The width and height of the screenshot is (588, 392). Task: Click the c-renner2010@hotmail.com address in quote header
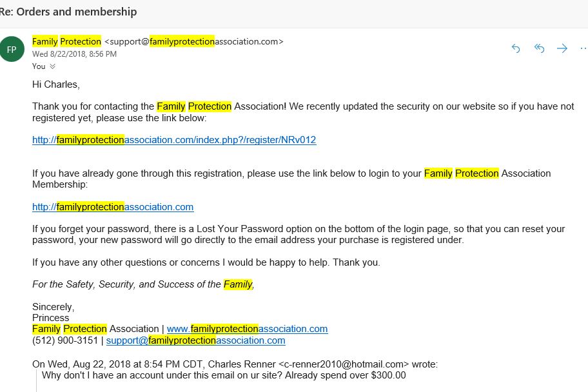pyautogui.click(x=344, y=364)
